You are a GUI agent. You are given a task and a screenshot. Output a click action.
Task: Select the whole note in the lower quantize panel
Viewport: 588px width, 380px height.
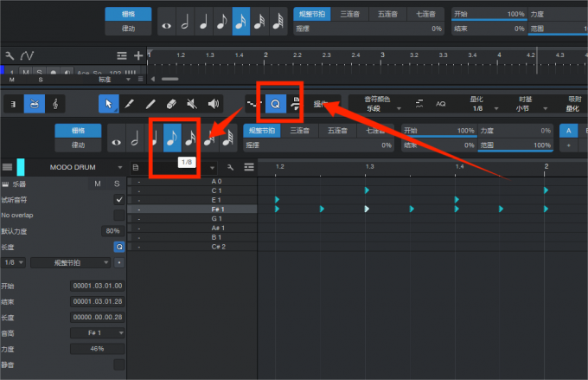[x=116, y=138]
